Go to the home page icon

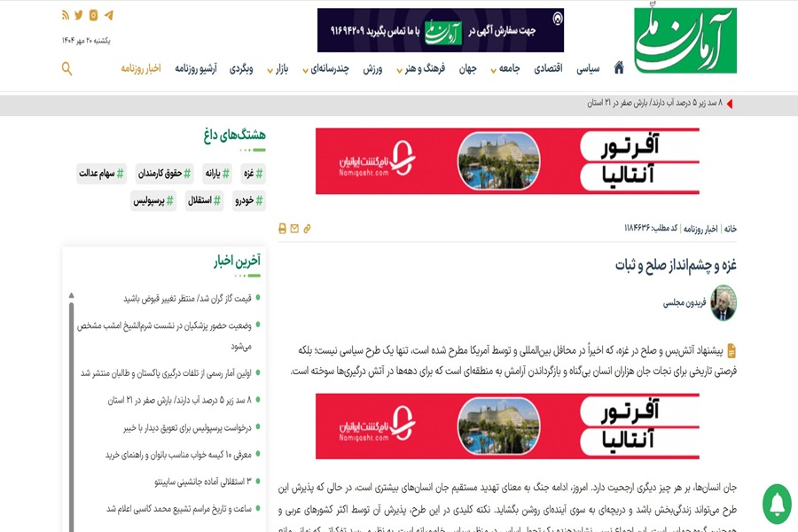619,68
